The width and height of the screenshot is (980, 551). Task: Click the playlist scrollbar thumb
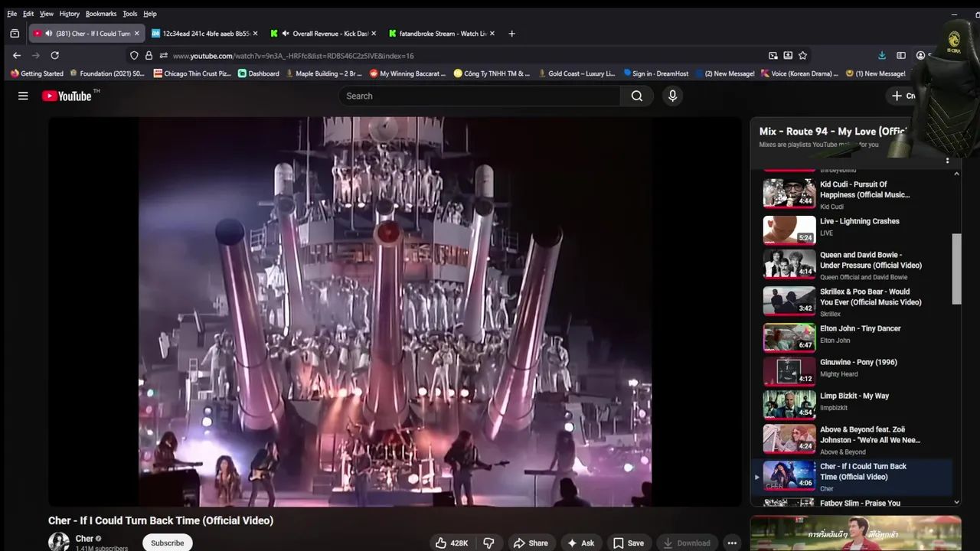click(x=956, y=269)
